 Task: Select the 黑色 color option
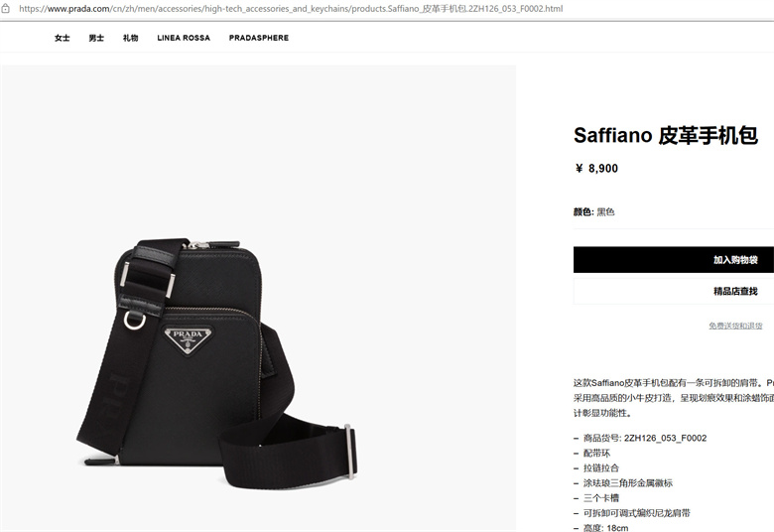605,212
